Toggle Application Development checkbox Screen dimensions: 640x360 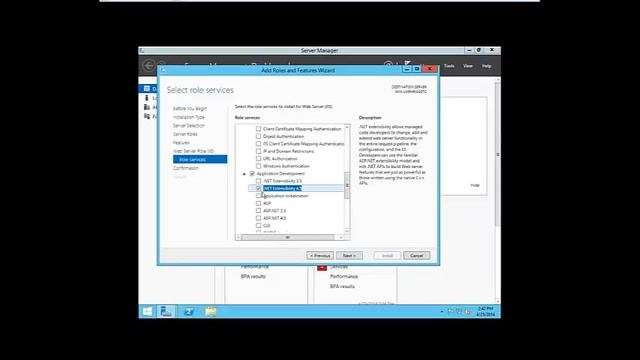[252, 173]
